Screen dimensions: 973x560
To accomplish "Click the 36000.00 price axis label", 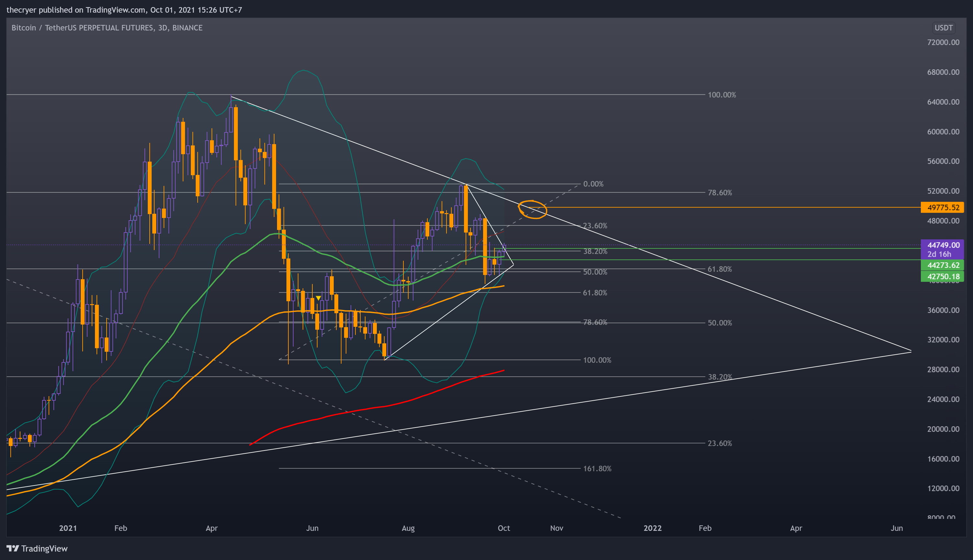I will click(943, 310).
